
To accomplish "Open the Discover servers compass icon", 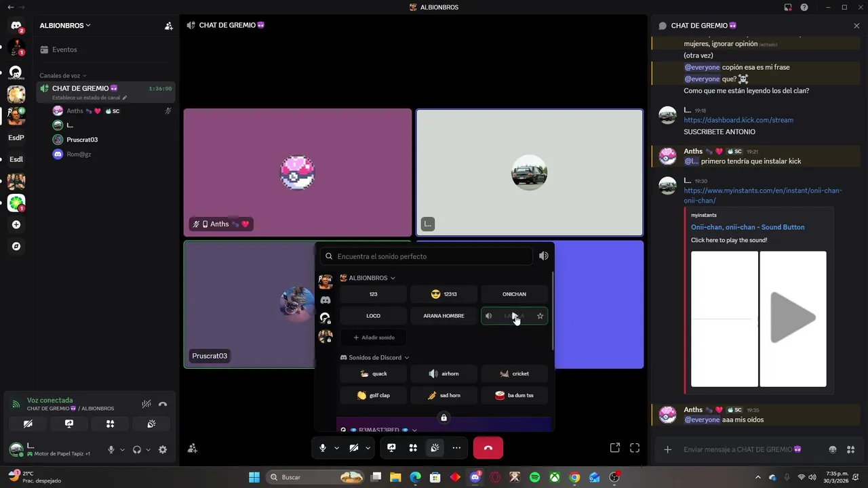I will point(16,246).
